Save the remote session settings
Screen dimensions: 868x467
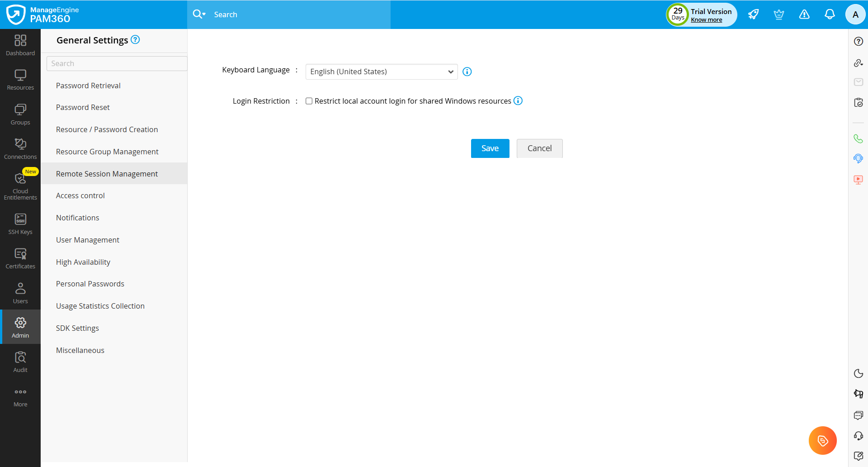coord(490,148)
